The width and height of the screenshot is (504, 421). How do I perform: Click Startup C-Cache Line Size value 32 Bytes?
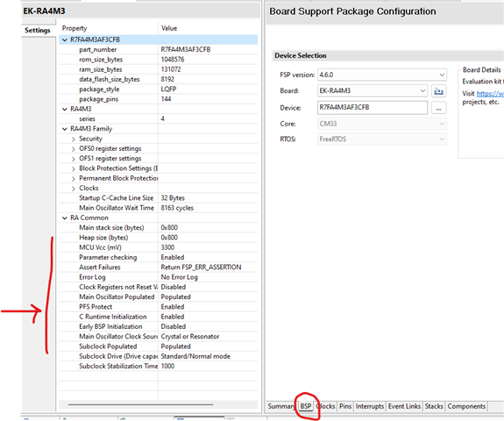[x=173, y=198]
